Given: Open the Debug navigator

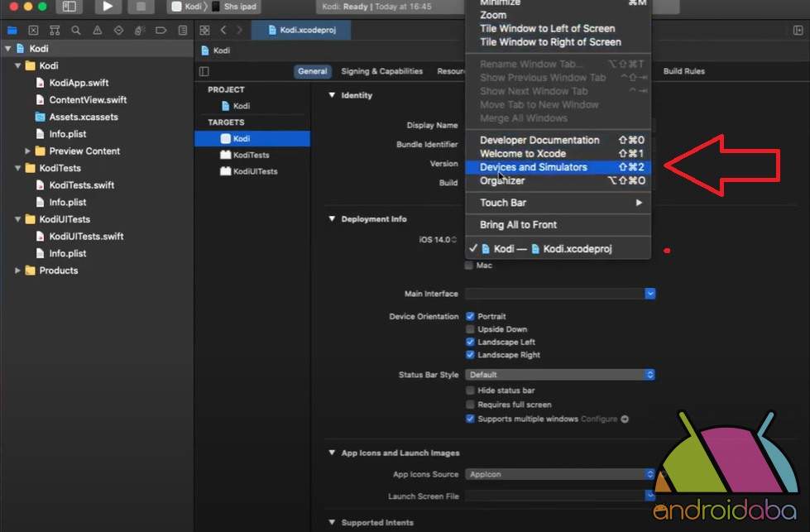Looking at the screenshot, I should tap(140, 30).
